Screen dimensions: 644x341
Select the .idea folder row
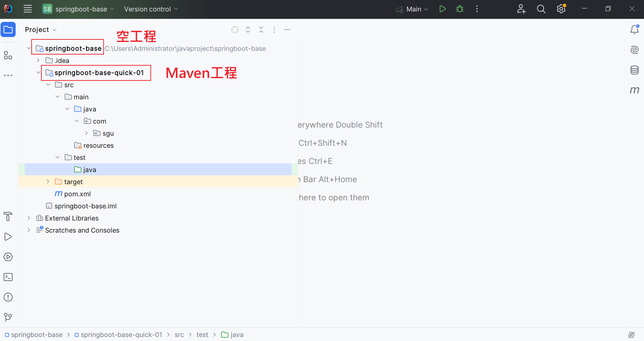158,61
